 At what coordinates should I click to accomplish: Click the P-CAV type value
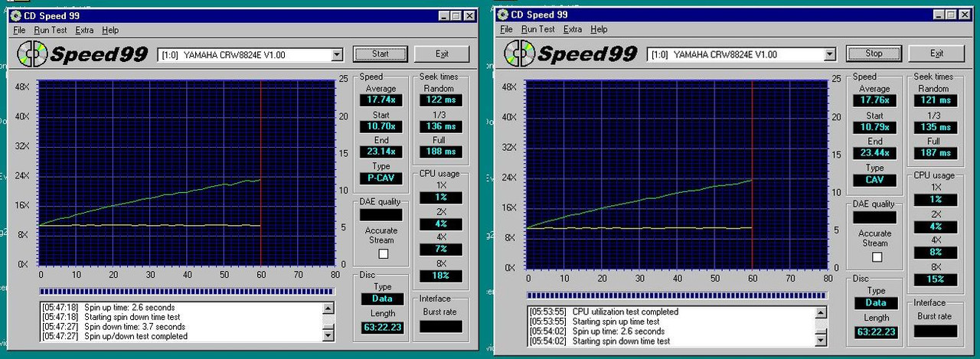[x=381, y=178]
